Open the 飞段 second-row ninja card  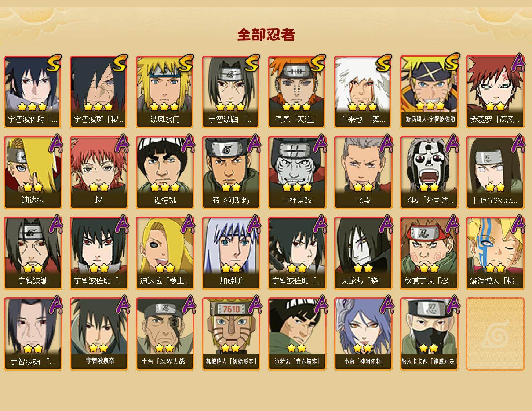click(x=363, y=172)
